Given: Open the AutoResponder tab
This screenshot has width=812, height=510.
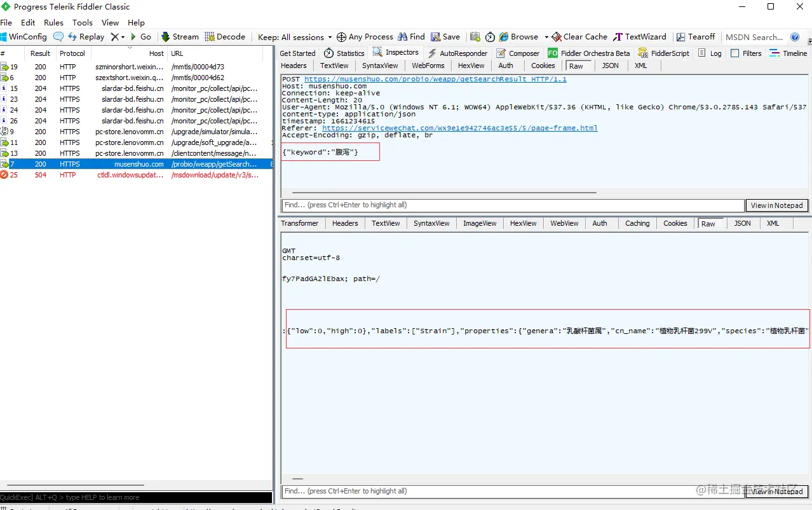Looking at the screenshot, I should 457,53.
